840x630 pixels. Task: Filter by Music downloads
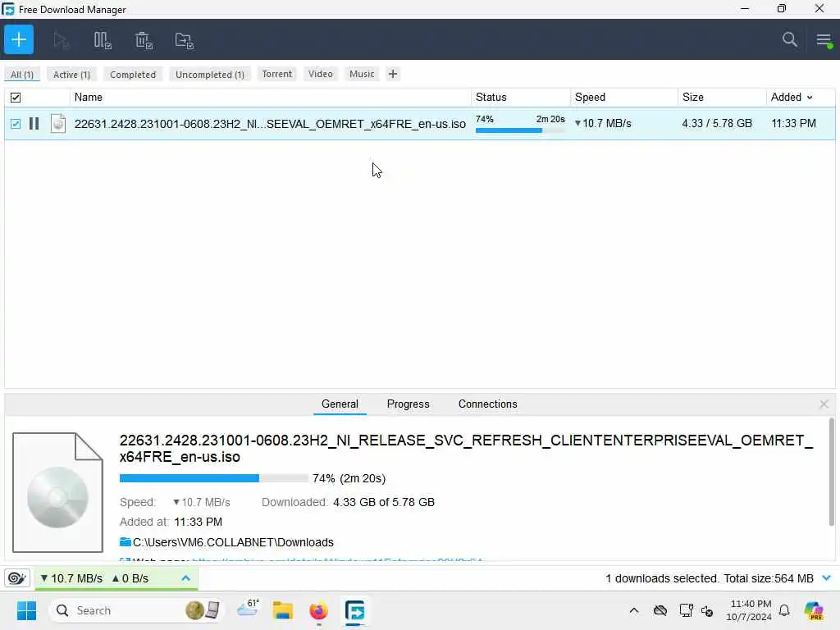coord(362,74)
